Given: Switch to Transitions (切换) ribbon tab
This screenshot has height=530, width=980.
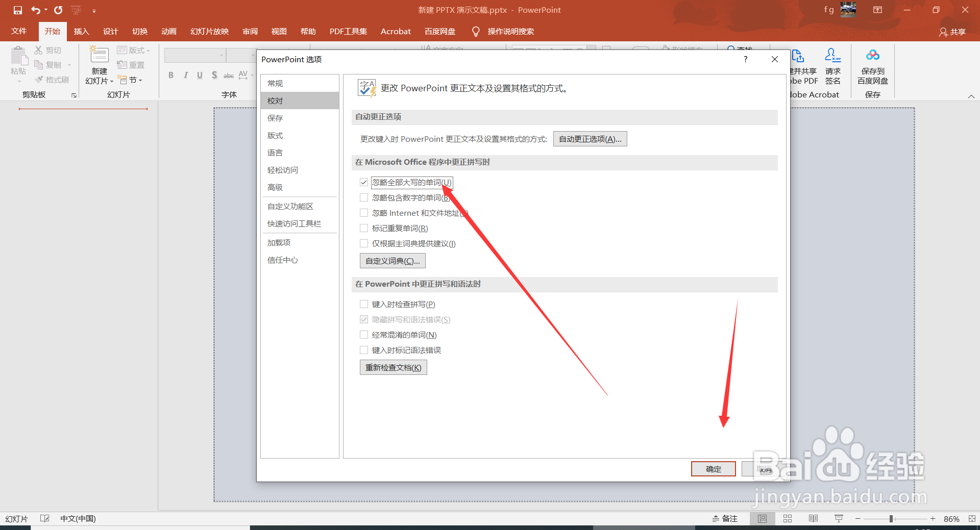Looking at the screenshot, I should (140, 31).
